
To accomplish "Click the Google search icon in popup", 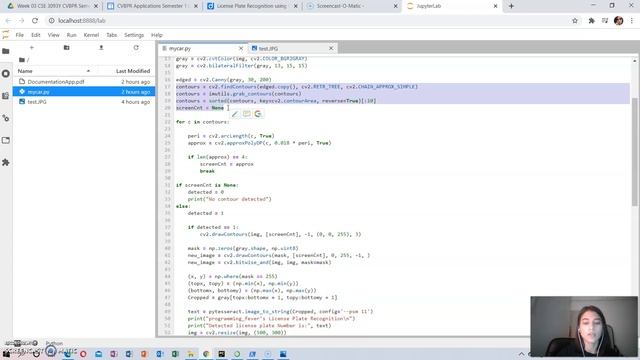I will [x=258, y=114].
